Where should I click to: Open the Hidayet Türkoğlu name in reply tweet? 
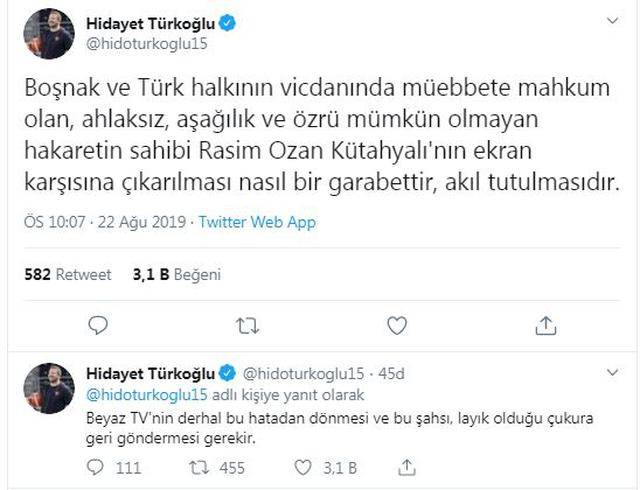[150, 374]
